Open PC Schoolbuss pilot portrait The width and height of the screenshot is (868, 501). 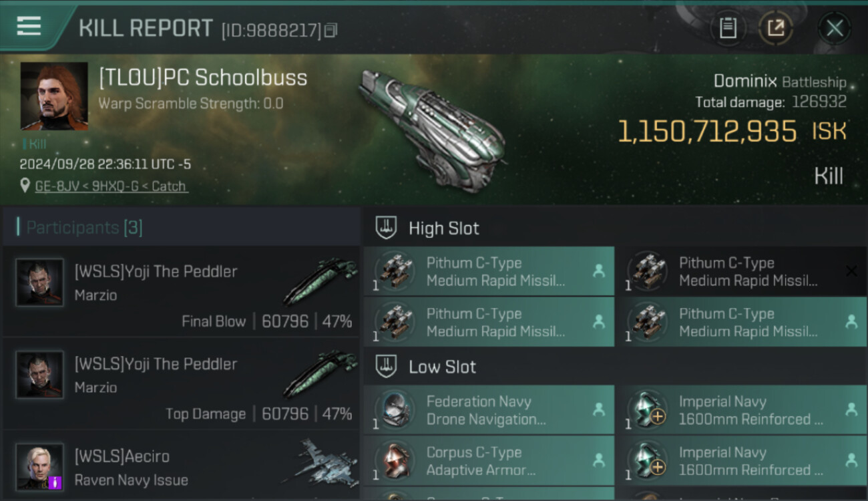coord(54,96)
